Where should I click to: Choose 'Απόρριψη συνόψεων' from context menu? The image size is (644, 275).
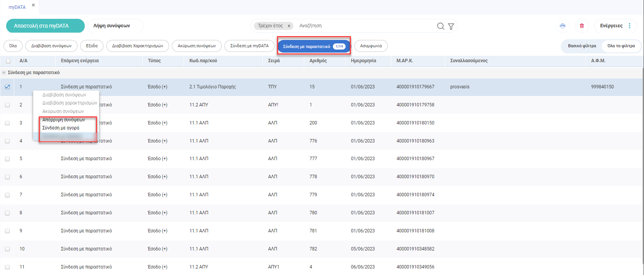64,120
